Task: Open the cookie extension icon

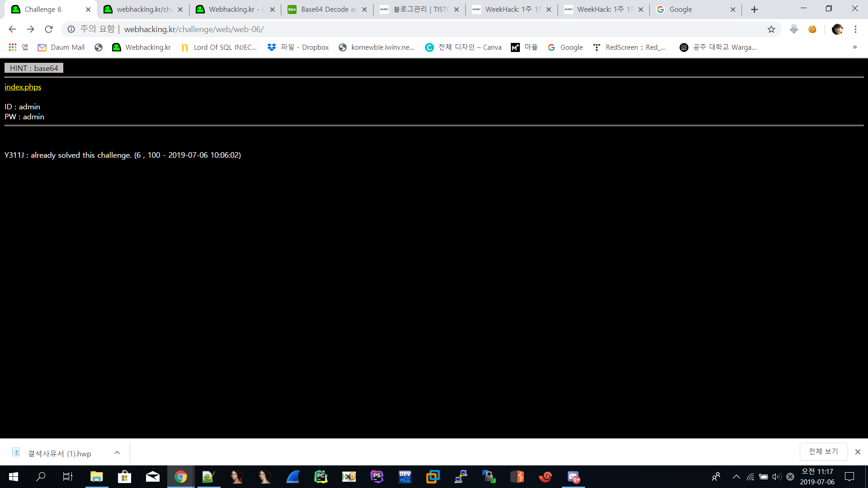Action: (x=812, y=29)
